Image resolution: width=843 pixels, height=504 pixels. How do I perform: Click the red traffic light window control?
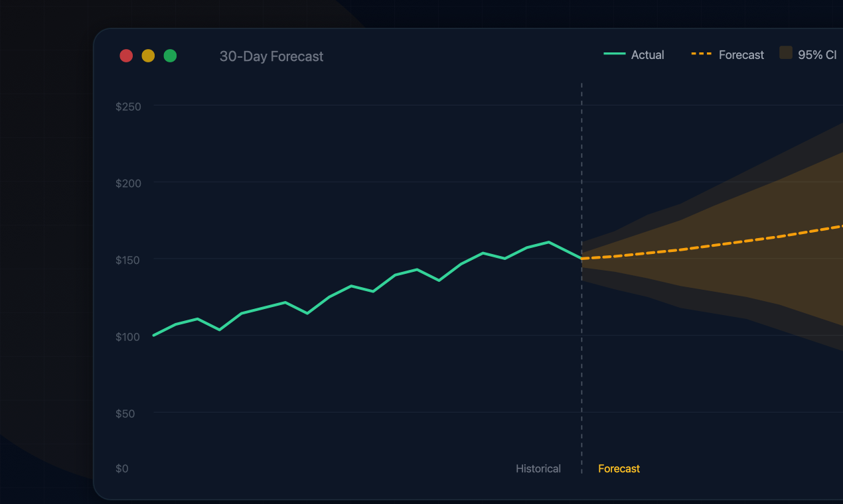(126, 56)
